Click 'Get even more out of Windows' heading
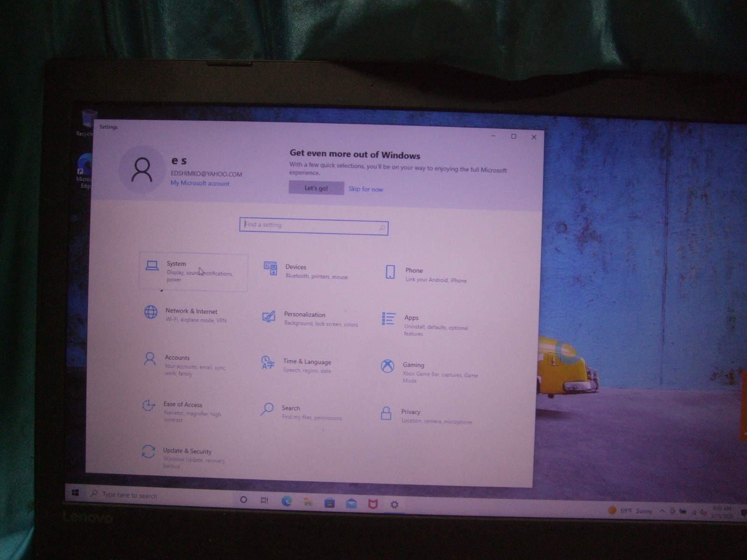747x560 pixels. pos(355,154)
